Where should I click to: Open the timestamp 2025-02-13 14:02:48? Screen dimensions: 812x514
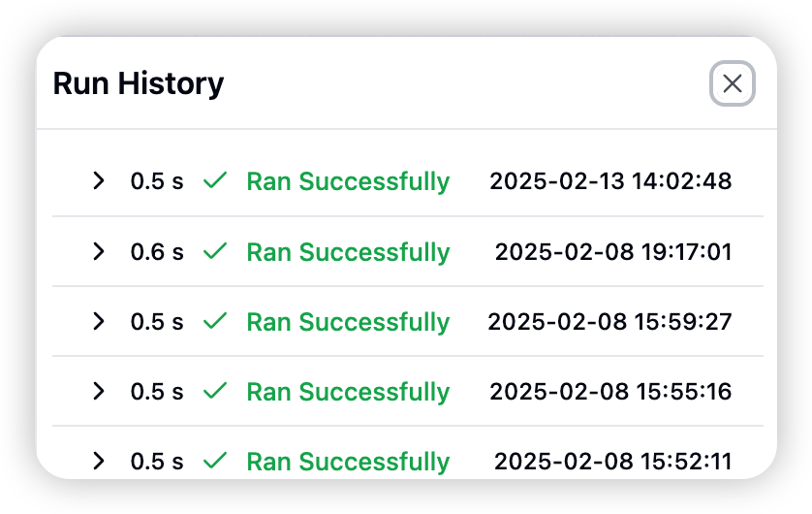610,181
